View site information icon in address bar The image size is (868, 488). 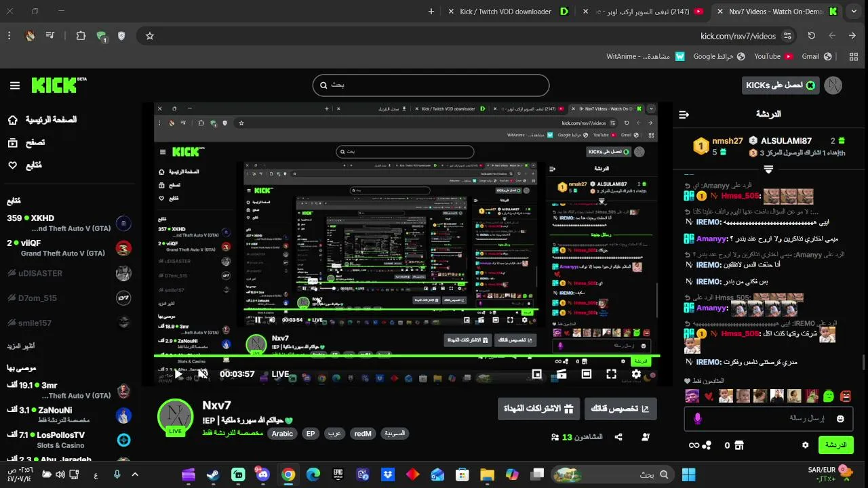pyautogui.click(x=787, y=36)
